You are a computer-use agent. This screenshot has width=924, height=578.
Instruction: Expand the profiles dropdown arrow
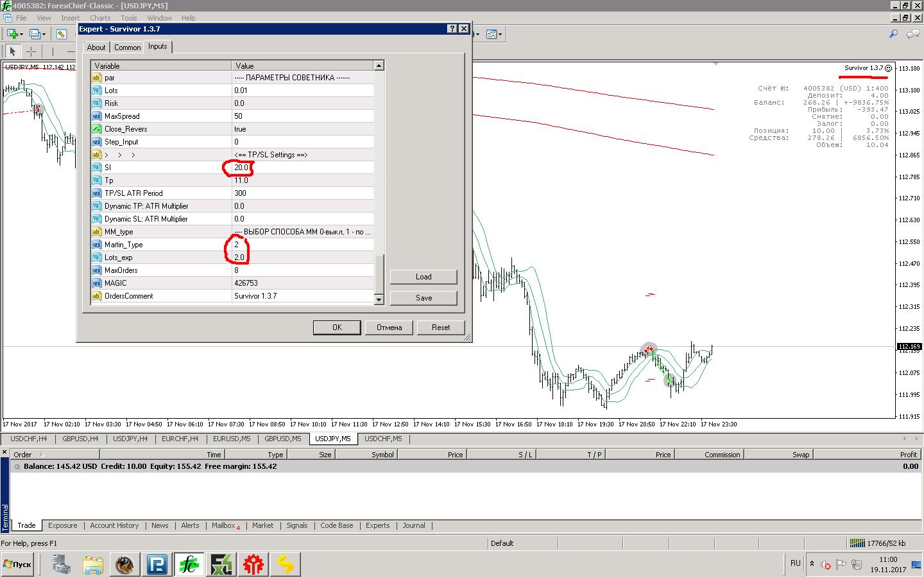coord(44,34)
